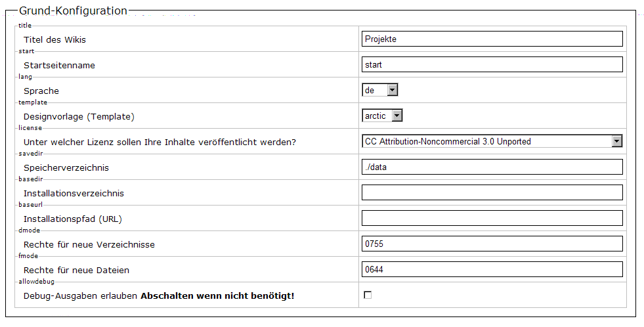Expand the Designvorlage template dropdown

point(382,116)
